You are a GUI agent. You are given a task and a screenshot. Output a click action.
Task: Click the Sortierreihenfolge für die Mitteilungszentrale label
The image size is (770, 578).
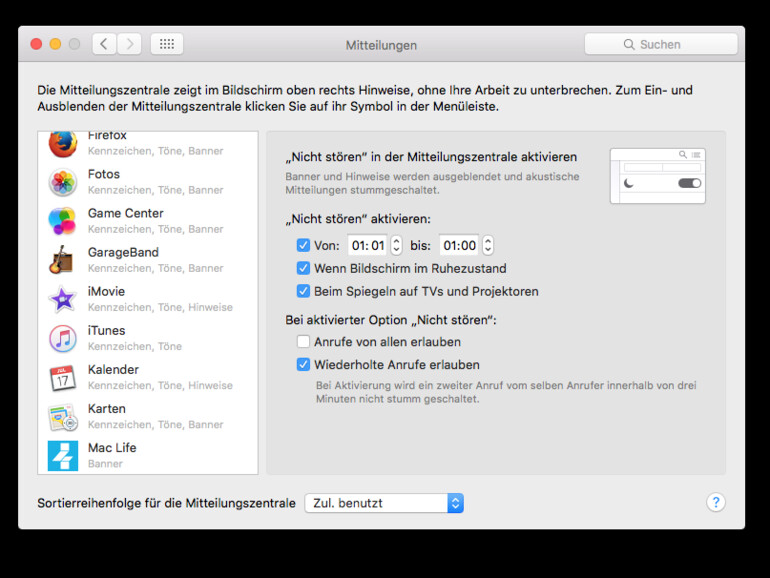(x=166, y=503)
